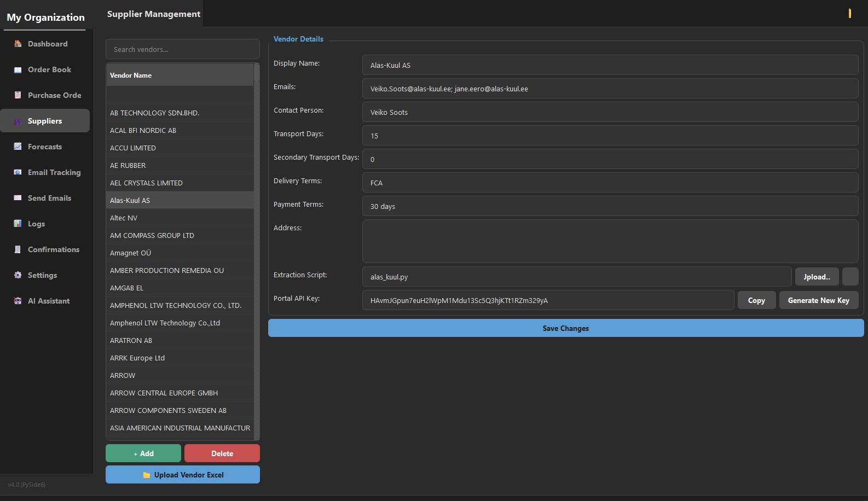The width and height of the screenshot is (868, 501).
Task: Click the Purchase Orders clipboard icon
Action: (18, 95)
